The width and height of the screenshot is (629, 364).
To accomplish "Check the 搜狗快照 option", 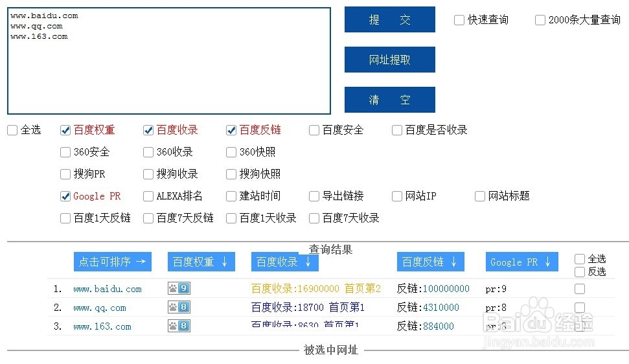I will tap(231, 174).
